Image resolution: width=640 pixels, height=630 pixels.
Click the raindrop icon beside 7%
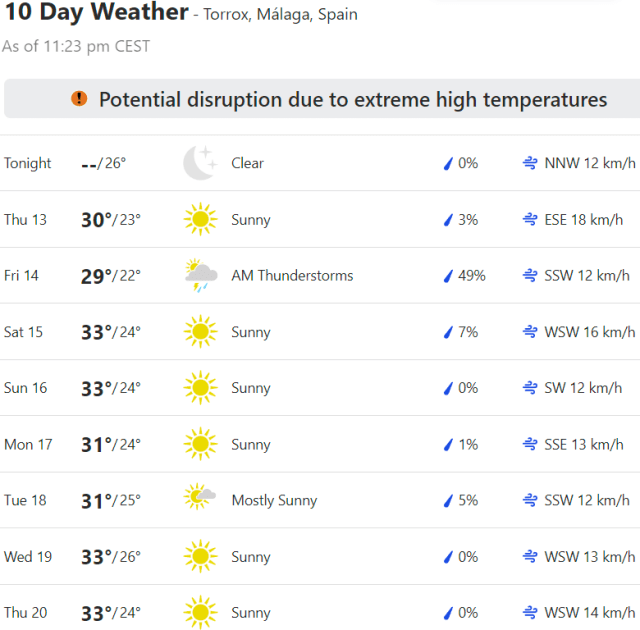[449, 332]
